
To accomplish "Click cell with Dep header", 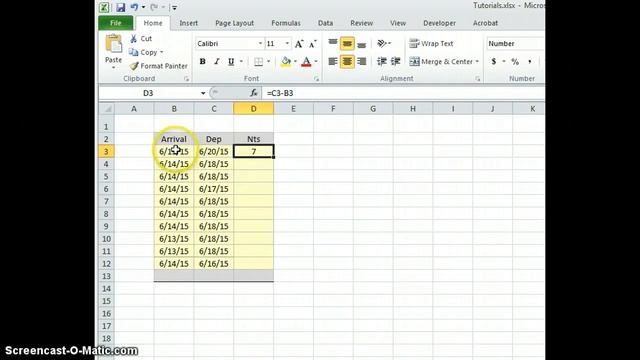I will pyautogui.click(x=213, y=139).
